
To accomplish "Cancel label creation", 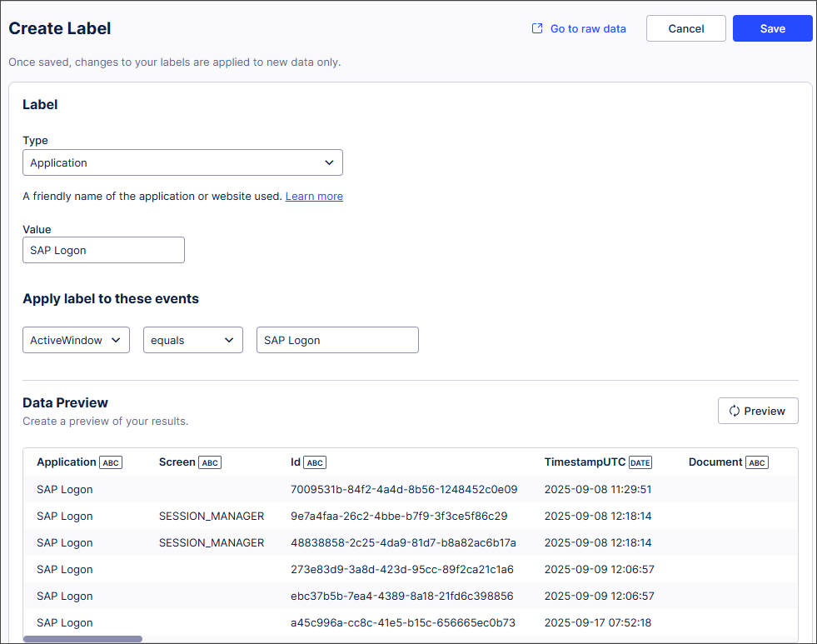I will click(x=685, y=28).
